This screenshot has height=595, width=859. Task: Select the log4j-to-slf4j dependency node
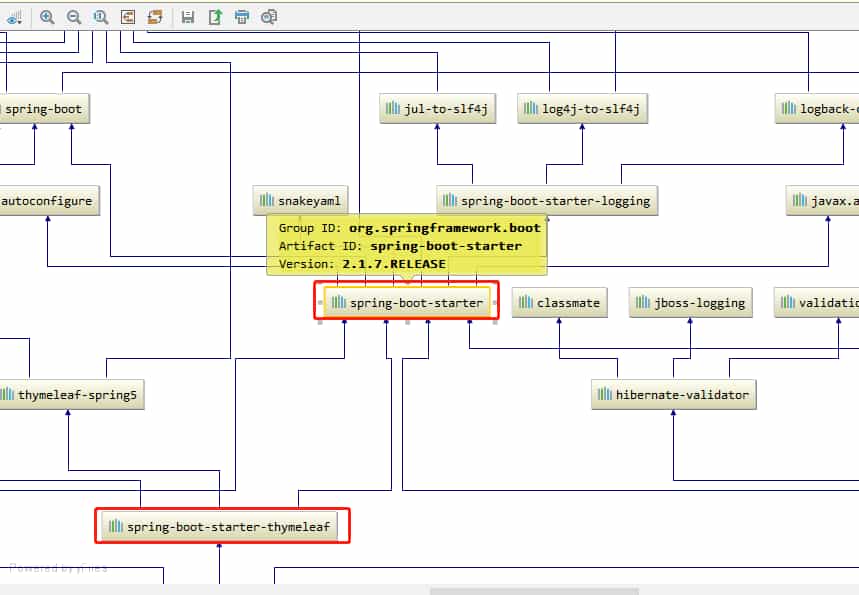[582, 108]
